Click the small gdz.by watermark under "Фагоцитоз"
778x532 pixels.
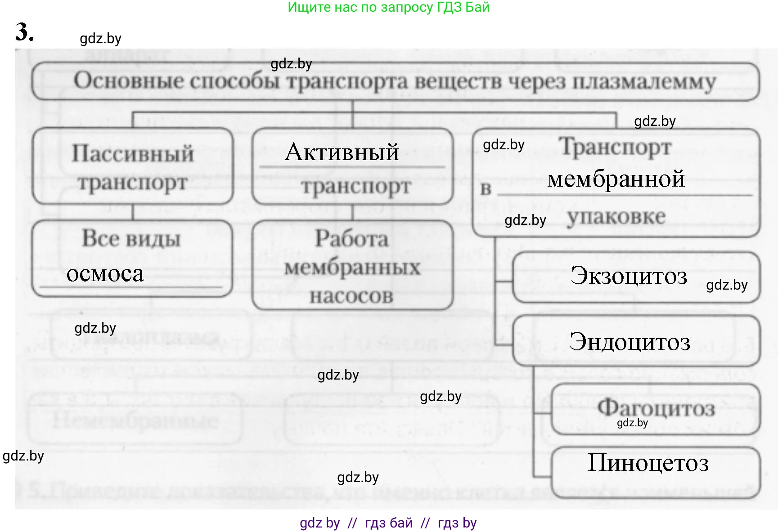pyautogui.click(x=632, y=423)
